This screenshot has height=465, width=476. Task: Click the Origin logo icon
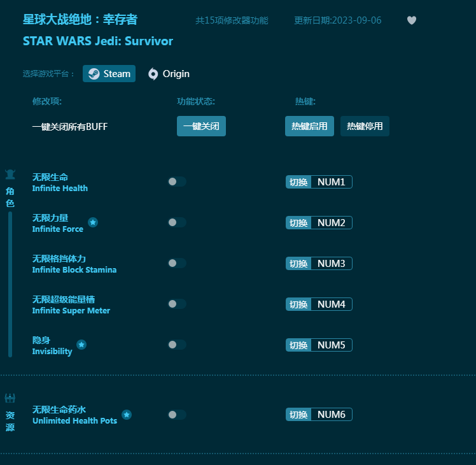click(x=153, y=74)
